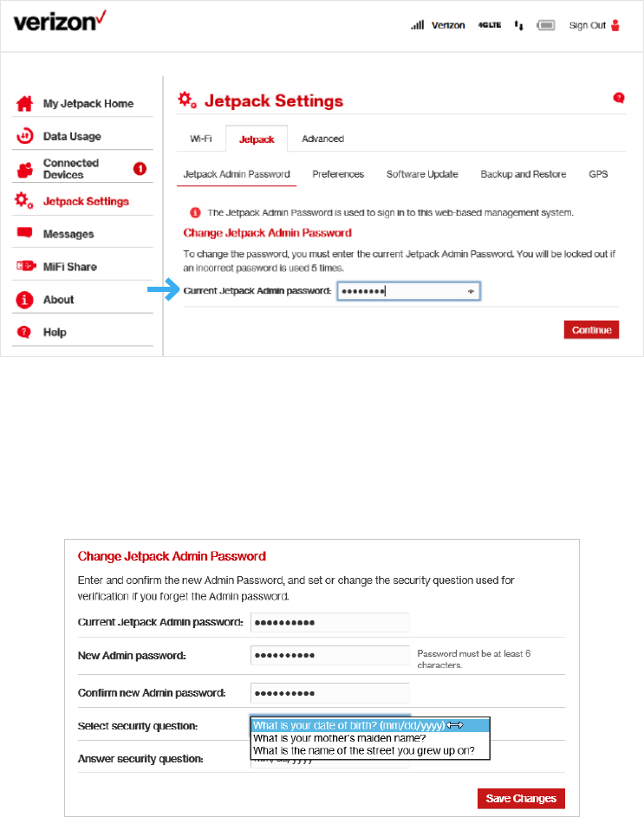Open the GPS subtab
The height and width of the screenshot is (817, 644).
coord(598,174)
